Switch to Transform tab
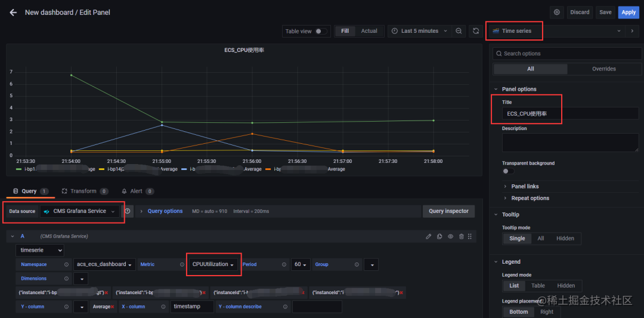Image resolution: width=644 pixels, height=318 pixels. [85, 191]
